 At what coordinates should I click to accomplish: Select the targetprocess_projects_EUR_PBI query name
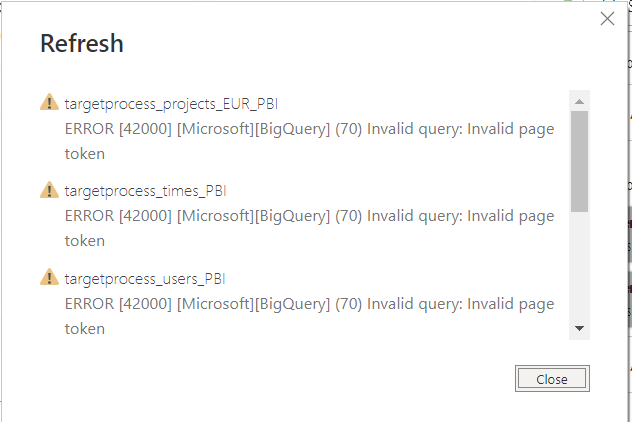pos(171,104)
